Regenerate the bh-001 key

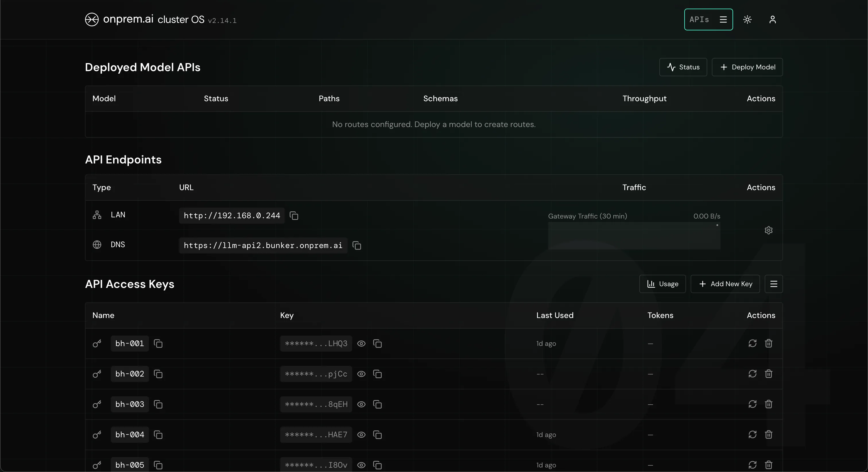coord(752,344)
